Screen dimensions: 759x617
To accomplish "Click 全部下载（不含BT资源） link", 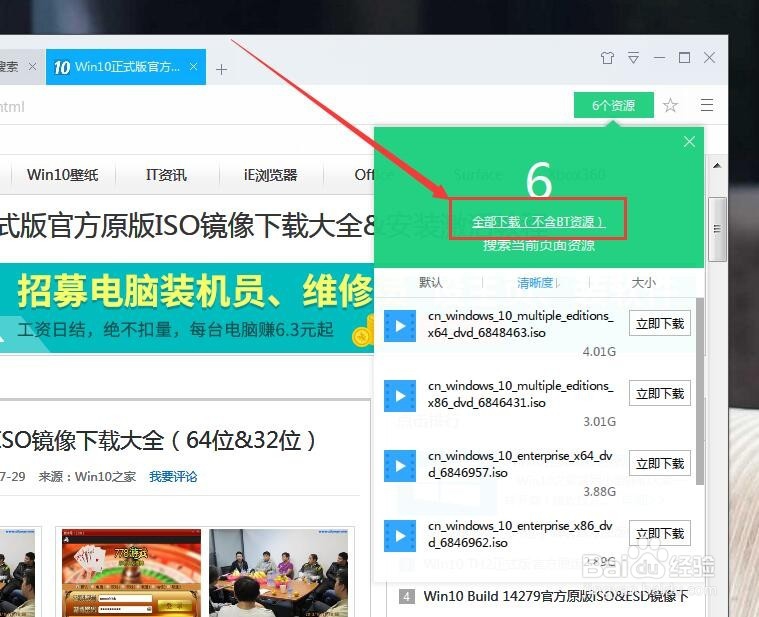I will coord(538,222).
